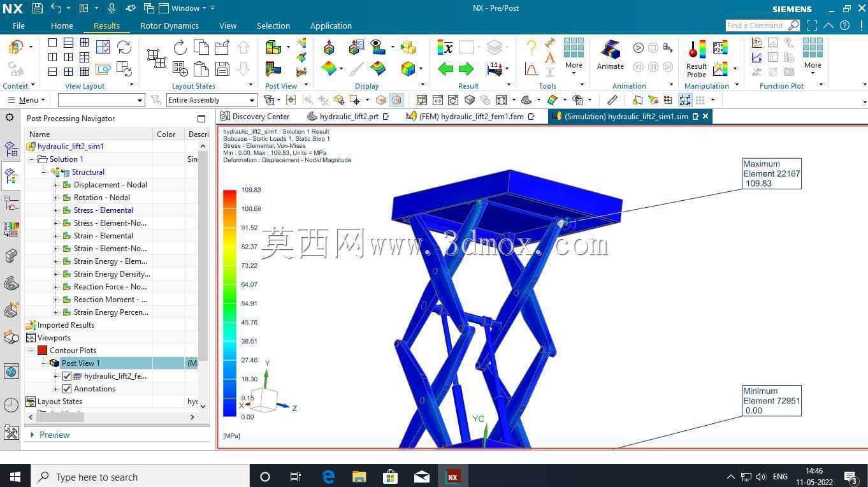Switch to the Discovery Center tab
Viewport: 868px width, 487px height.
pos(256,117)
